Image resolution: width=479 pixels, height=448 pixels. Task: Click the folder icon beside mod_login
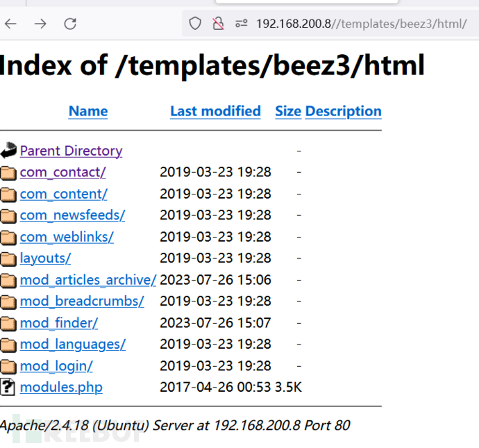pos(8,366)
